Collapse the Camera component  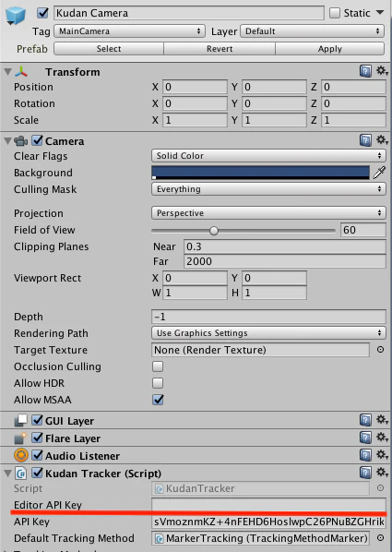click(x=7, y=141)
